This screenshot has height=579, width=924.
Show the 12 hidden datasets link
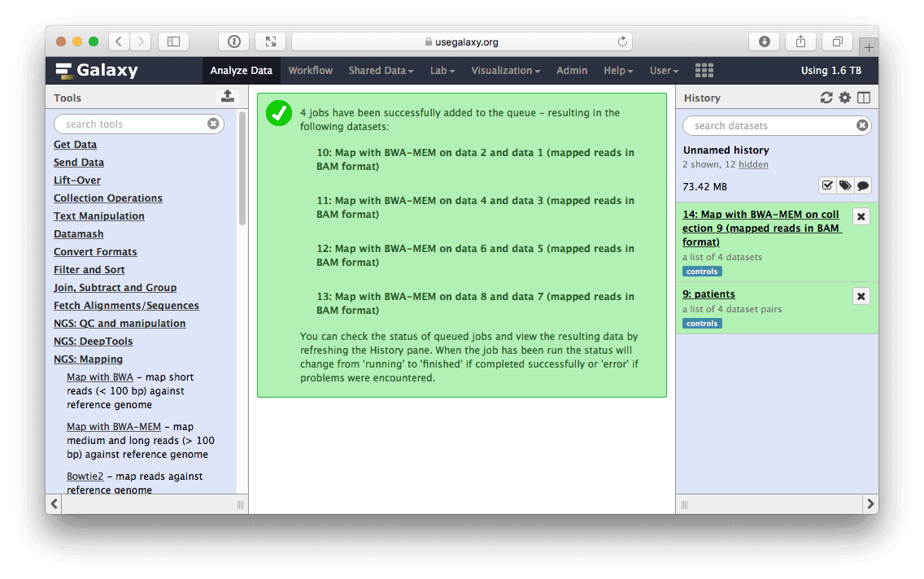(753, 164)
